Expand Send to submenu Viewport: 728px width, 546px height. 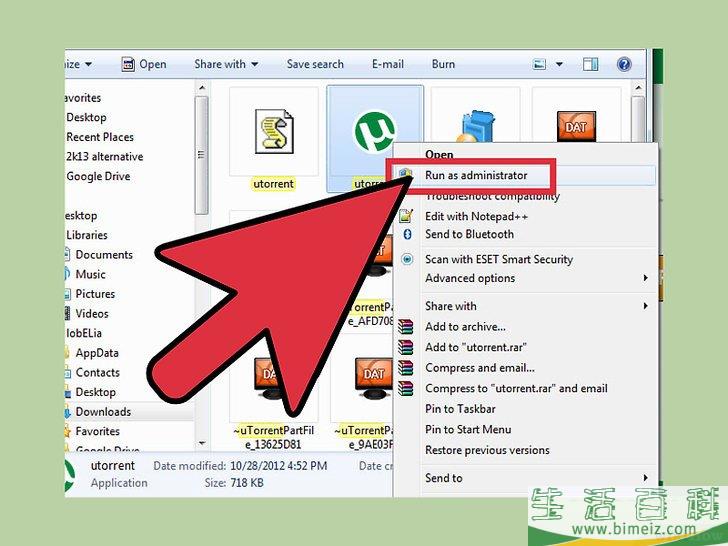pos(525,478)
